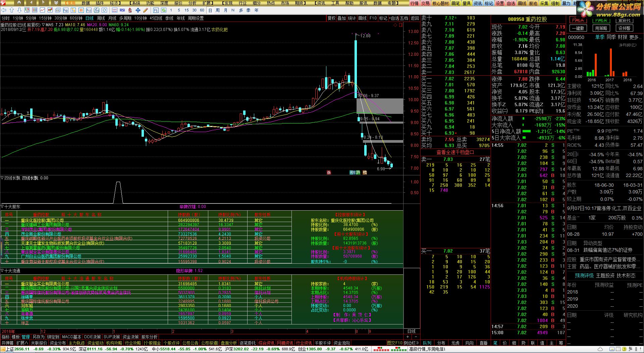
Task: Click the F5 toolbar icon
Action: 156,10
